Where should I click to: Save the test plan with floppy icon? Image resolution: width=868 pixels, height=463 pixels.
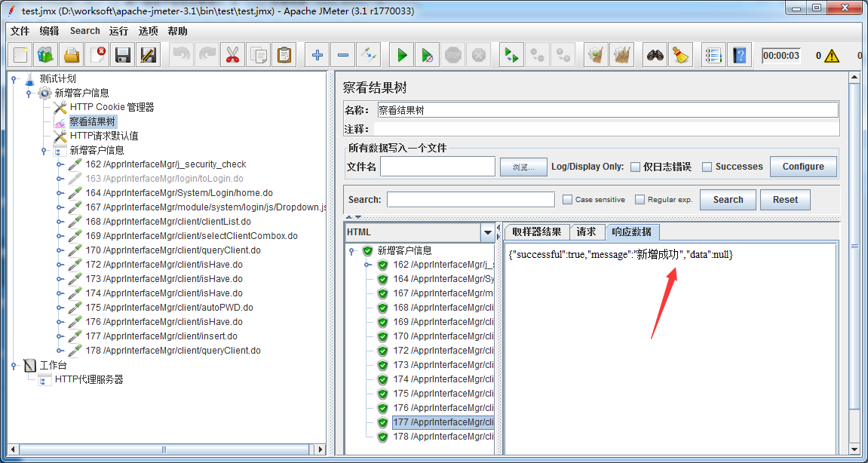(x=123, y=55)
